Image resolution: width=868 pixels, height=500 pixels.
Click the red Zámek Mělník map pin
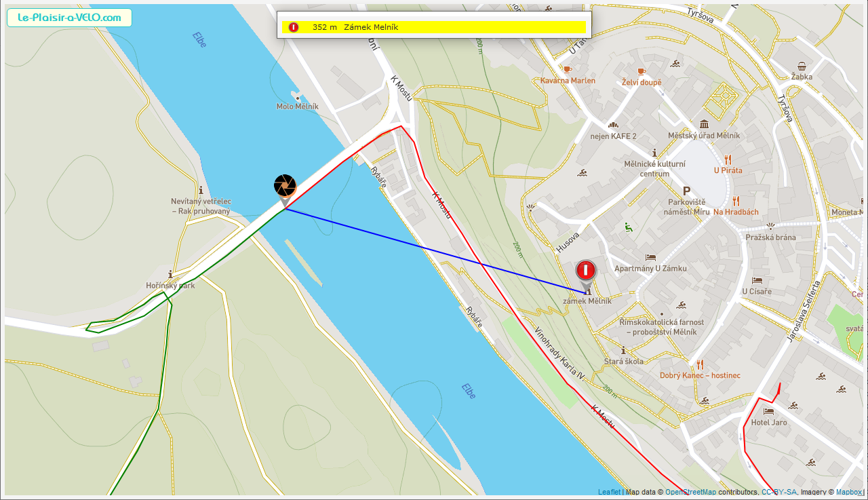click(586, 271)
